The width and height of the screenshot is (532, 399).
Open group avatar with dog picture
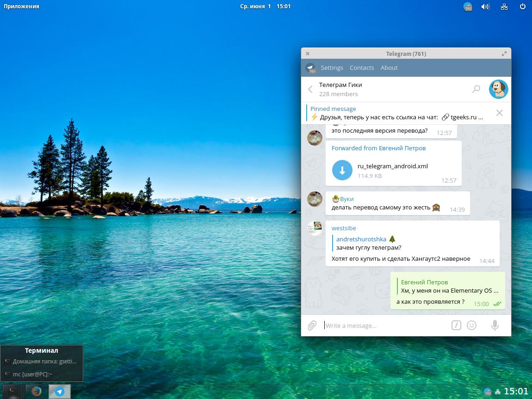click(x=498, y=89)
